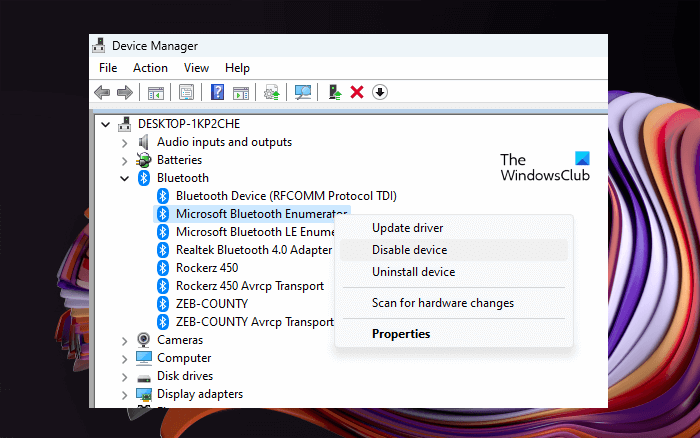This screenshot has width=700, height=438.
Task: Click the red X Uninstall device icon
Action: [x=357, y=92]
